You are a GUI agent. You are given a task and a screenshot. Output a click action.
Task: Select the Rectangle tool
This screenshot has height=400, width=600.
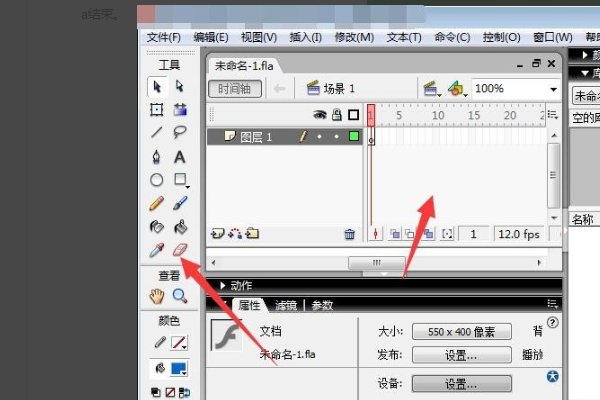[180, 179]
